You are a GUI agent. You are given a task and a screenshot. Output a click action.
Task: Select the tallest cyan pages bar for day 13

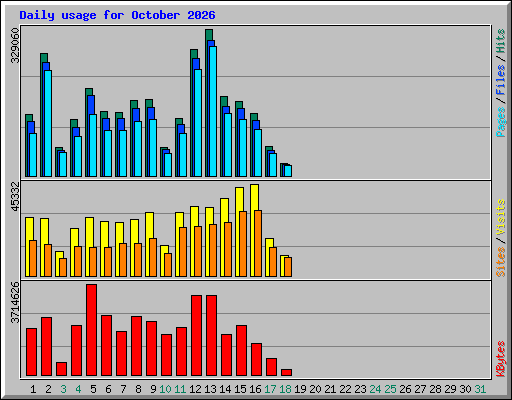(x=213, y=111)
